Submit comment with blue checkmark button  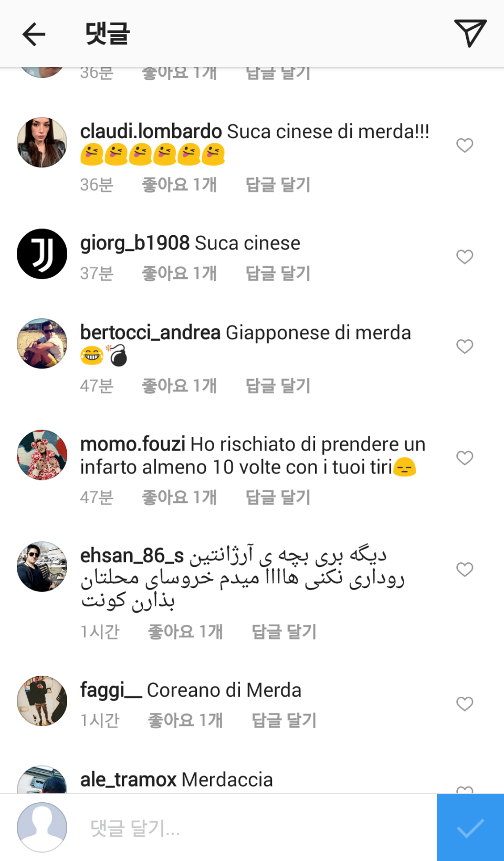tap(470, 827)
